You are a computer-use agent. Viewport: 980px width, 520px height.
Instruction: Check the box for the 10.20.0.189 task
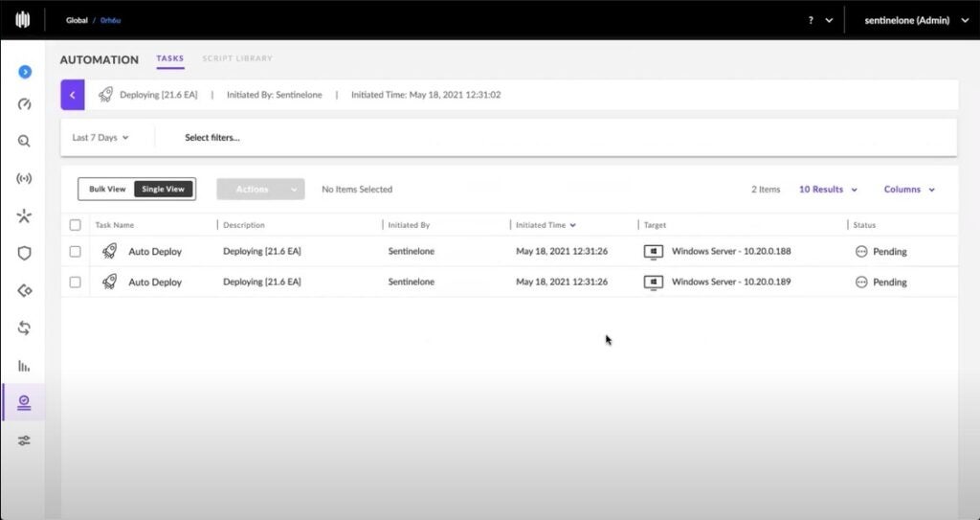[76, 283]
